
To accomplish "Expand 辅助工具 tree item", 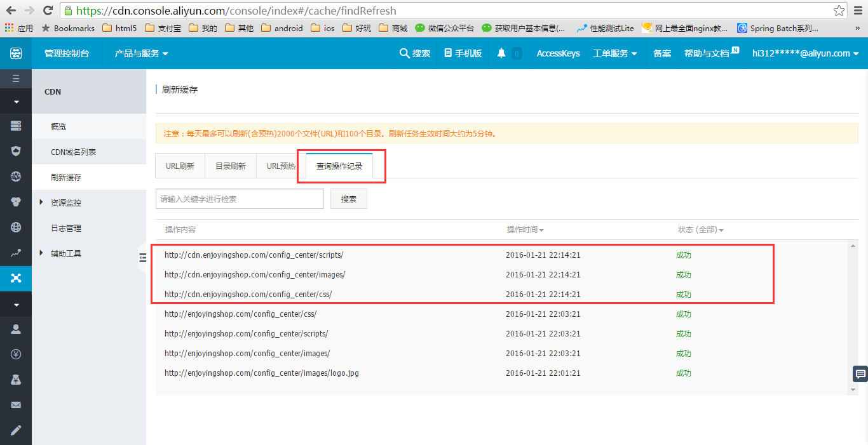I will click(x=66, y=253).
